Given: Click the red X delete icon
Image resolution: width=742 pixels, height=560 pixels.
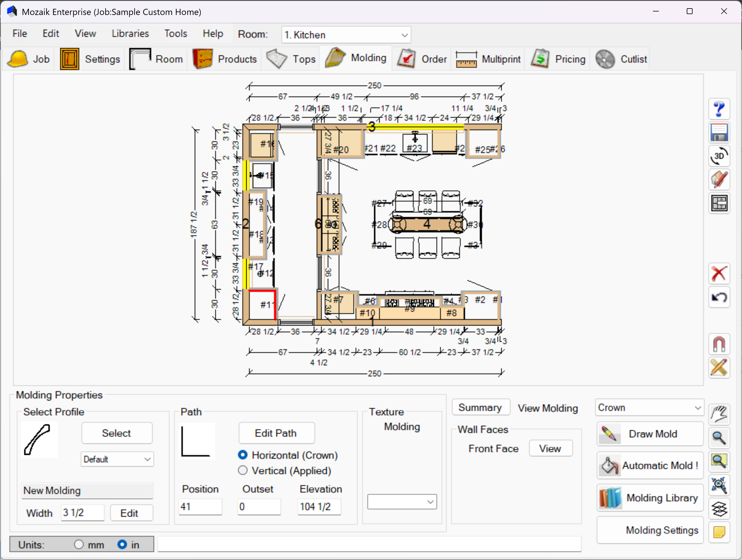Looking at the screenshot, I should 719,274.
